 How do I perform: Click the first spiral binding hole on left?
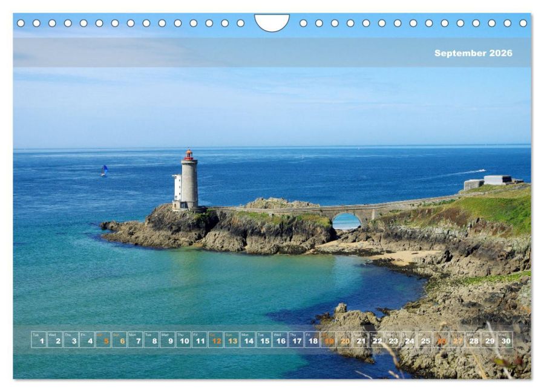pyautogui.click(x=21, y=23)
